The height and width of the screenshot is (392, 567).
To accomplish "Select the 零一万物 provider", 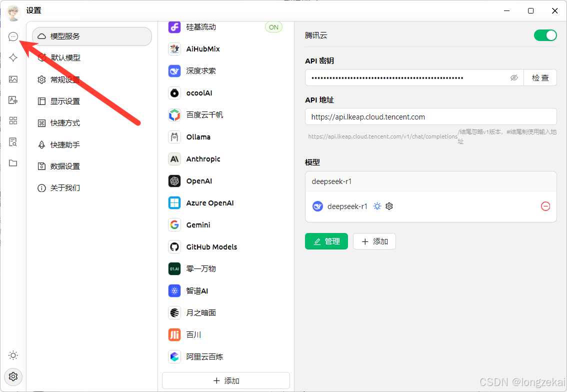I will 225,268.
